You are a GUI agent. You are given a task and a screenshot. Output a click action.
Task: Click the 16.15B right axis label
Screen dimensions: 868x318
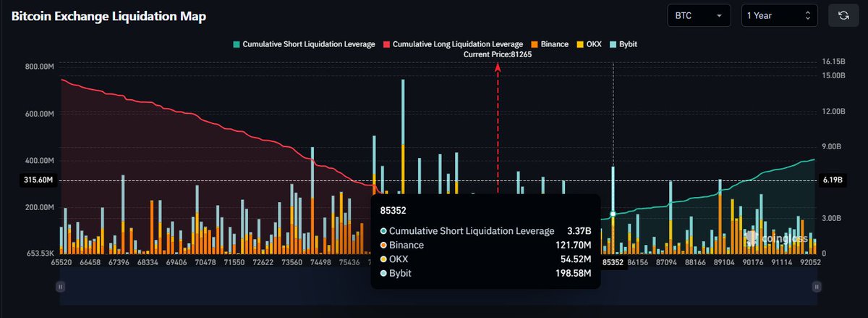[835, 62]
